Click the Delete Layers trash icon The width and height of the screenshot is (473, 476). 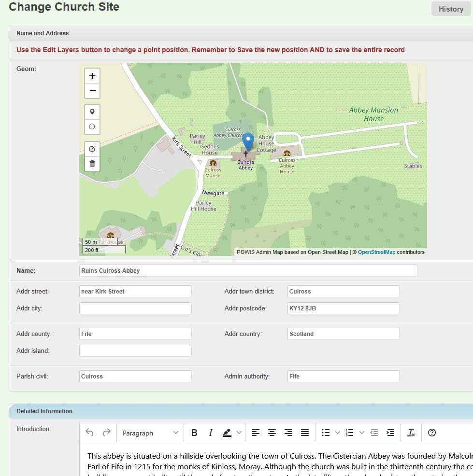click(92, 164)
